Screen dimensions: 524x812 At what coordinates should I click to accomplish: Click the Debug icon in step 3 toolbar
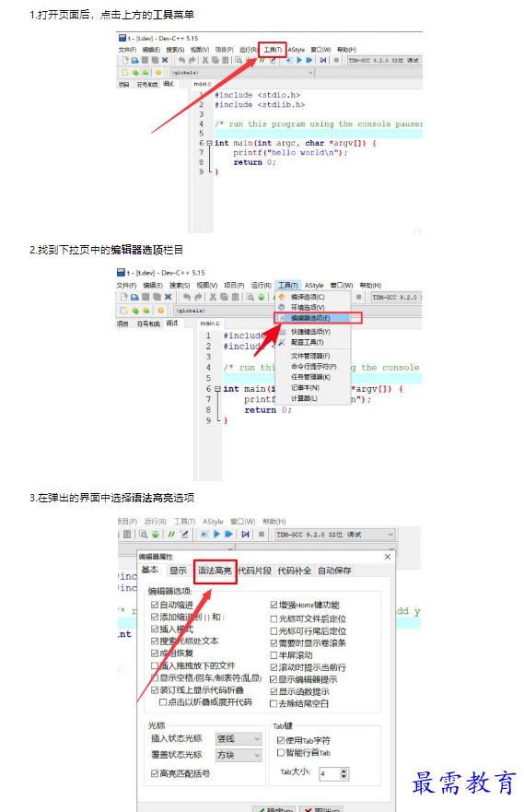[245, 534]
